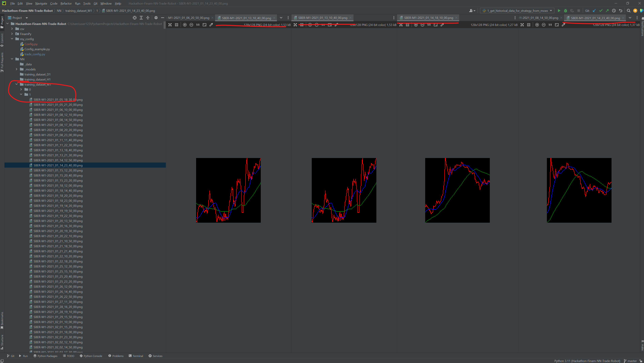Click the Debug bug icon
The image size is (644, 363).
[x=566, y=11]
